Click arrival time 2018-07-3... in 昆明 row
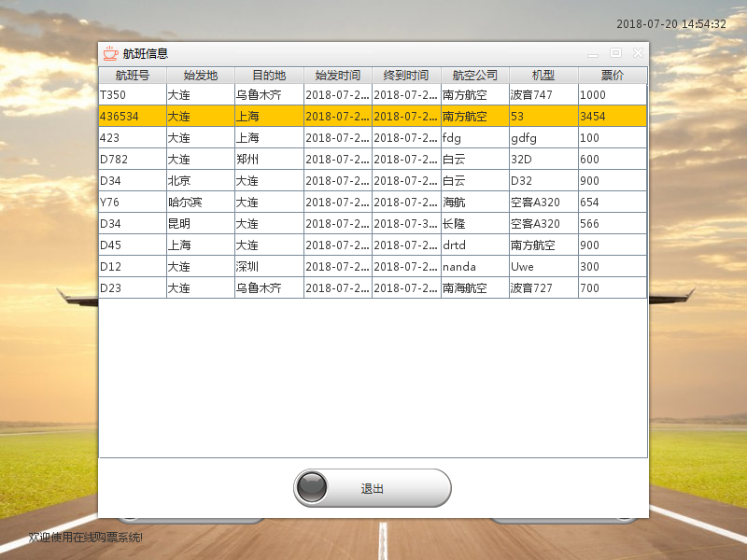This screenshot has width=747, height=560. pyautogui.click(x=406, y=223)
